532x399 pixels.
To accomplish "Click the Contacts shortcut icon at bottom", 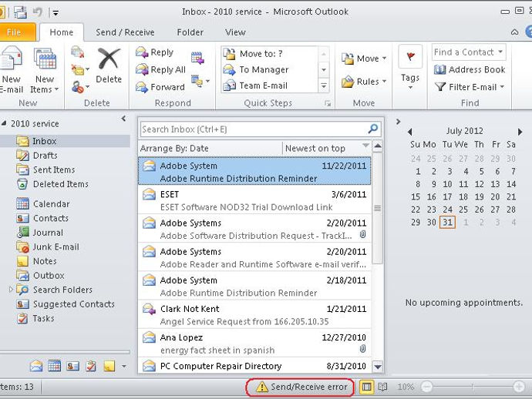I will pyautogui.click(x=72, y=366).
